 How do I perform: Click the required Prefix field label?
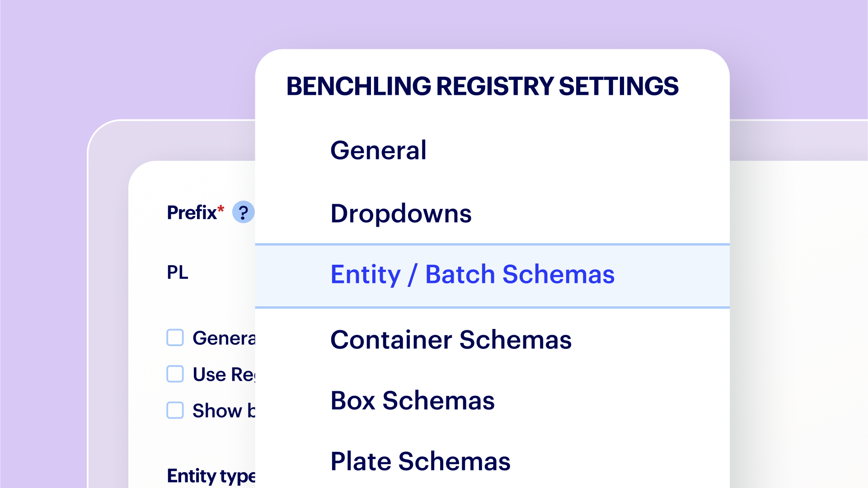[x=192, y=212]
